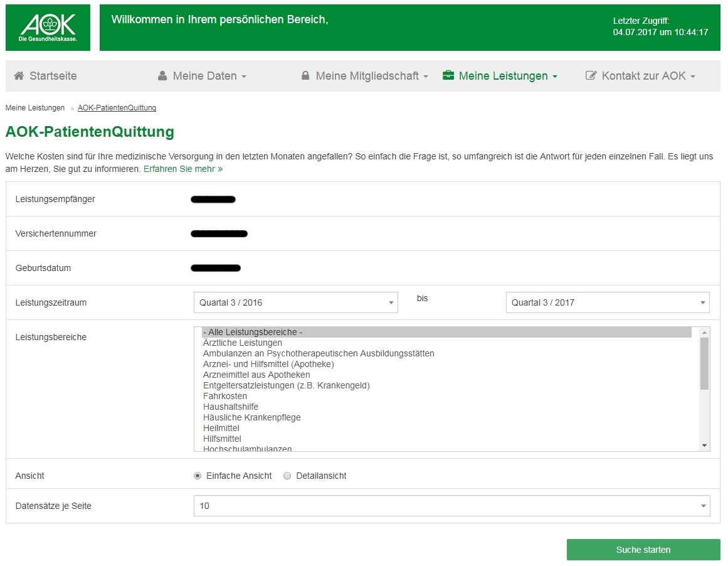728x566 pixels.
Task: Click the Leistungsbereiche list scroll-up arrow
Action: tap(704, 332)
